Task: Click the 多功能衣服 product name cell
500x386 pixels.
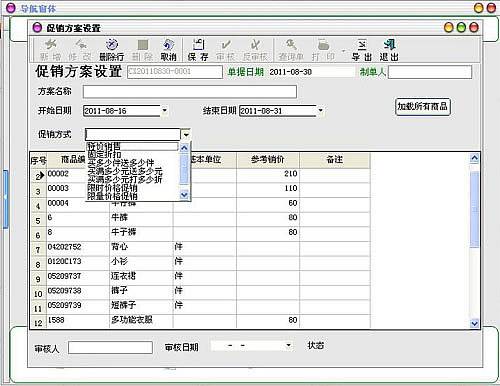Action: click(x=141, y=320)
